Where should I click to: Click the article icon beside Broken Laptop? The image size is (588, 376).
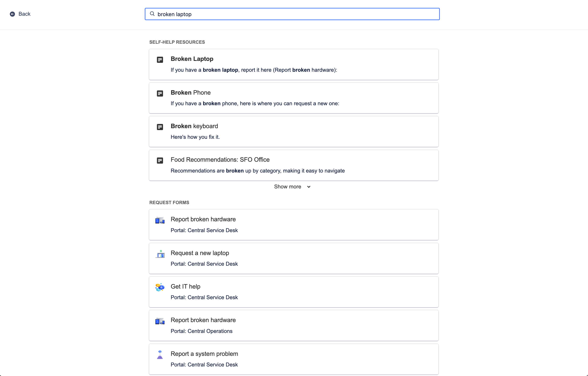click(x=160, y=59)
